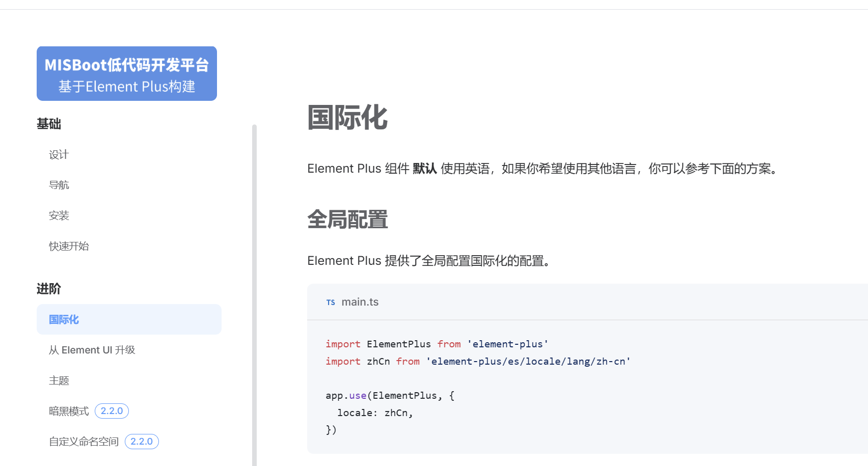The height and width of the screenshot is (466, 868).
Task: Select the active 国际化 sidebar item
Action: [x=129, y=319]
